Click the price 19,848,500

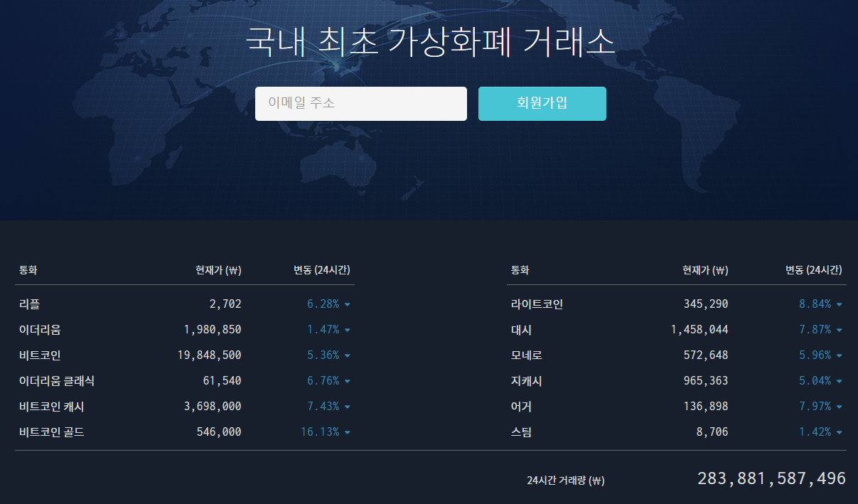tap(210, 355)
